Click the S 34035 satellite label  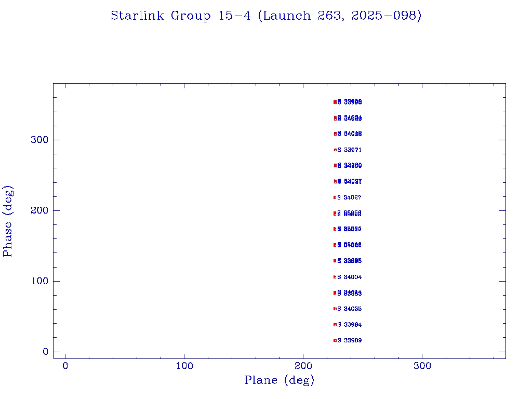350,309
